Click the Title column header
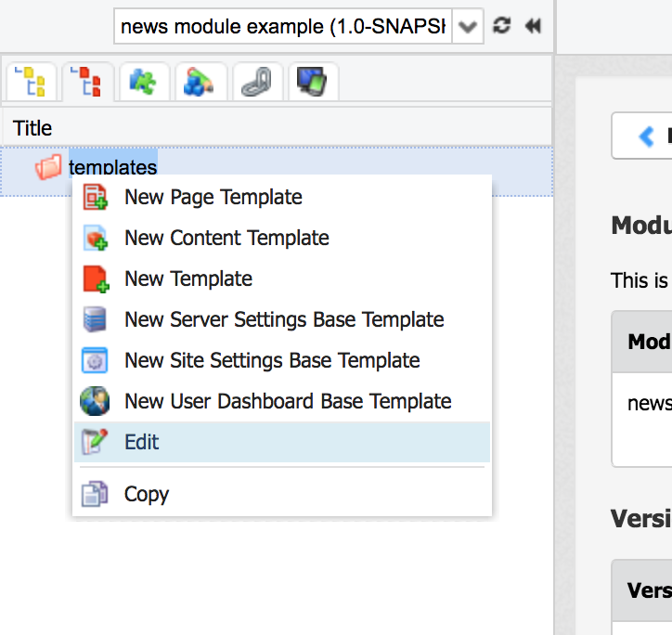Screen dimensions: 672x635 coord(33,128)
